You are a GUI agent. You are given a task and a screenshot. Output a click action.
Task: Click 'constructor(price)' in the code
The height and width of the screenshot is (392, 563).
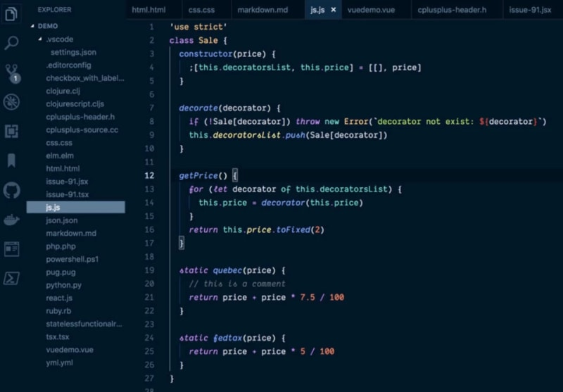coord(222,54)
